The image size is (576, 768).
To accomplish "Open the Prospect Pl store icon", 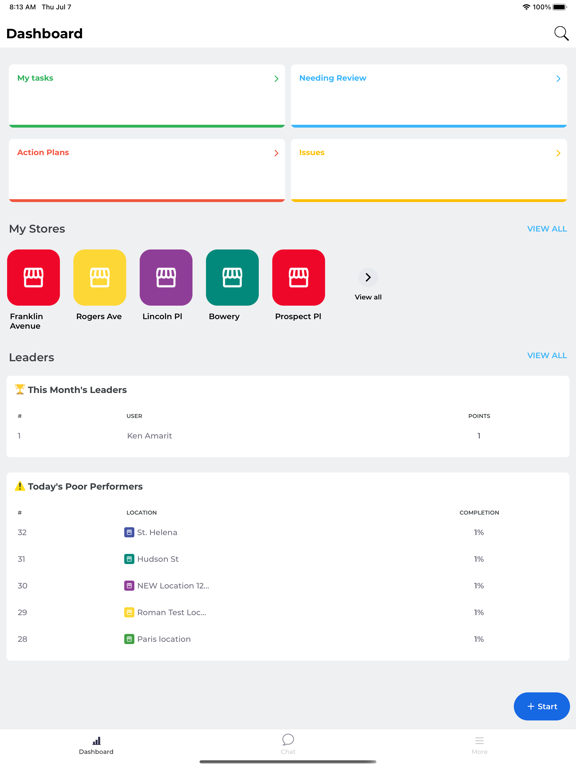I will coord(298,277).
